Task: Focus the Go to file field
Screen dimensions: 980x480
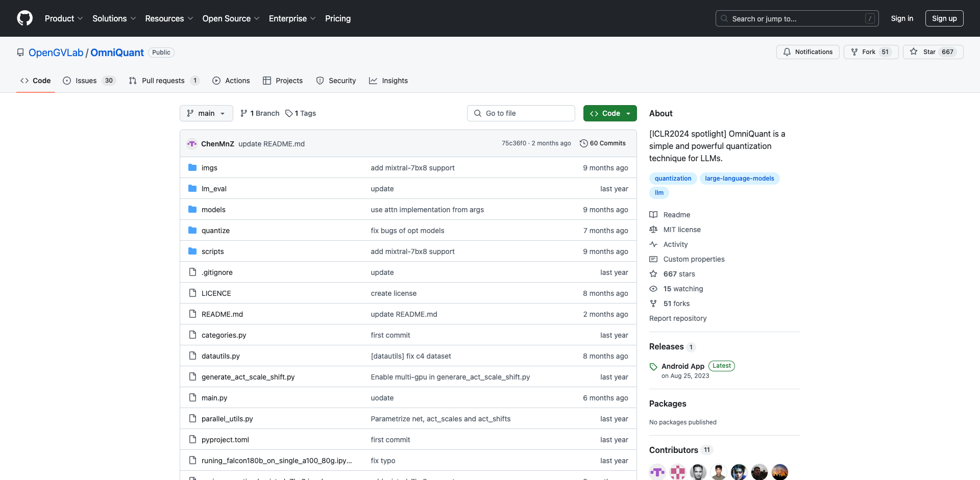Action: click(x=521, y=113)
